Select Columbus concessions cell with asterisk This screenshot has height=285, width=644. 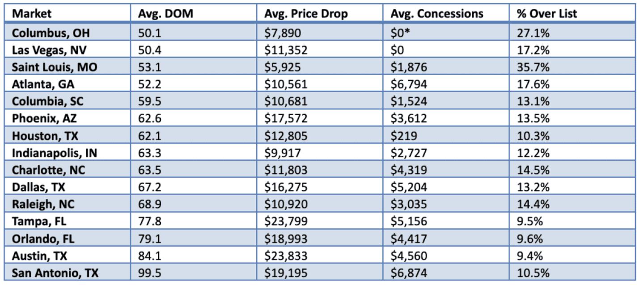[403, 33]
